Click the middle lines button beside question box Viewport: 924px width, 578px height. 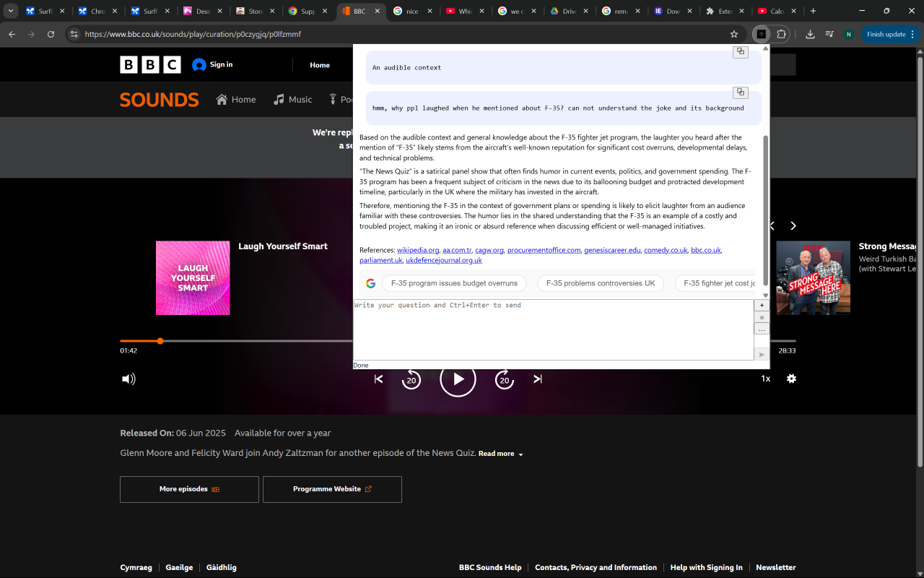click(762, 317)
